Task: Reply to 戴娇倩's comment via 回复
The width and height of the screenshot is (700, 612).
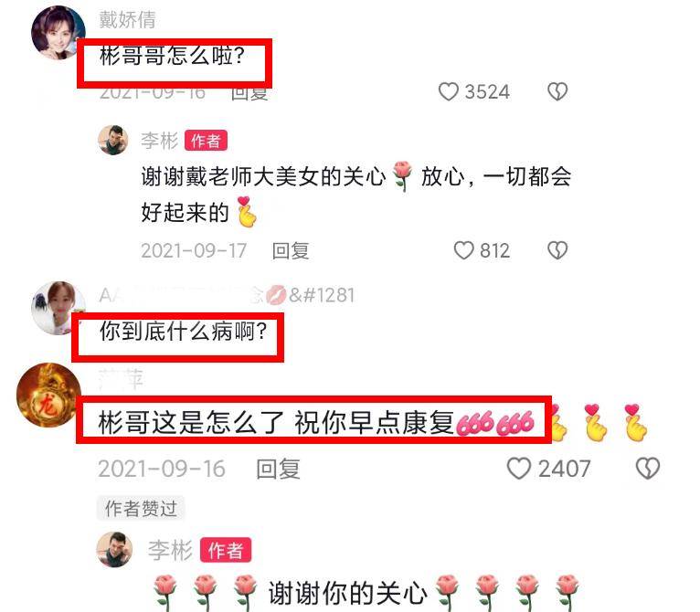Action: (249, 93)
